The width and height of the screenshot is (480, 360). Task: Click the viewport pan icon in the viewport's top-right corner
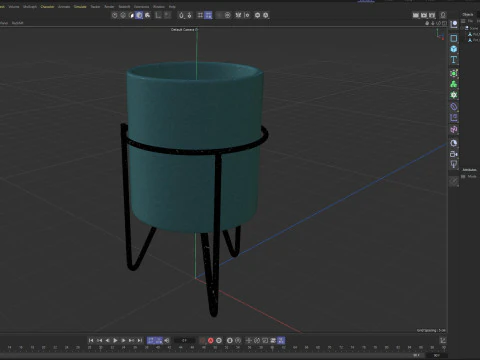point(427,23)
